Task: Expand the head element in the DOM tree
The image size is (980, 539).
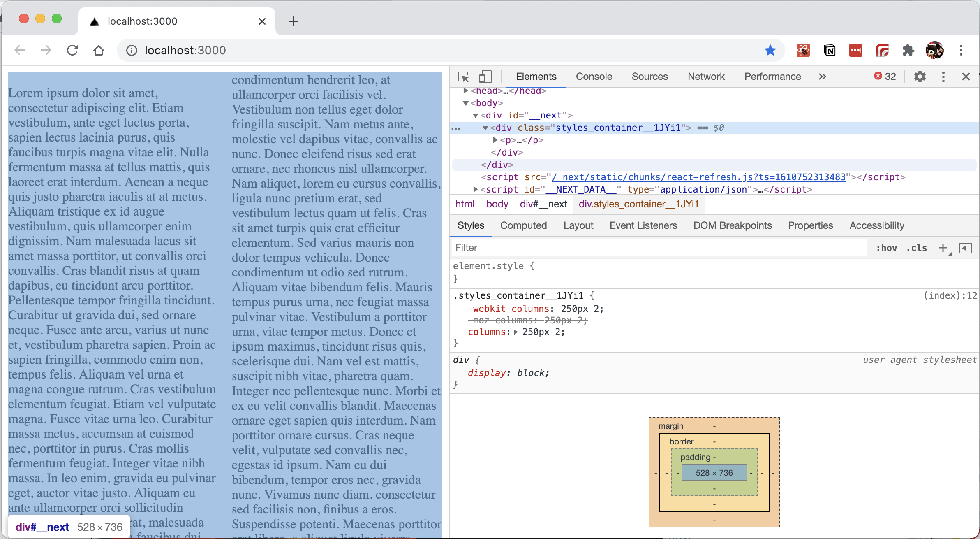Action: [x=465, y=91]
